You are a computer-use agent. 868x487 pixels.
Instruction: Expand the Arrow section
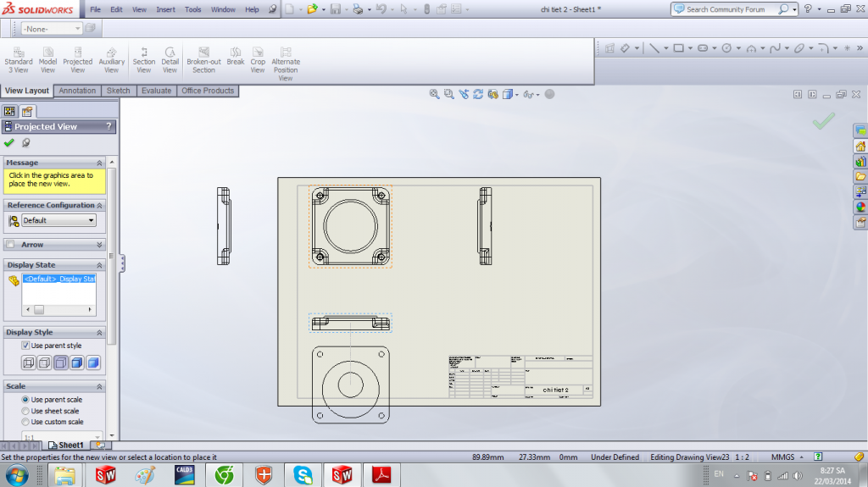(100, 245)
